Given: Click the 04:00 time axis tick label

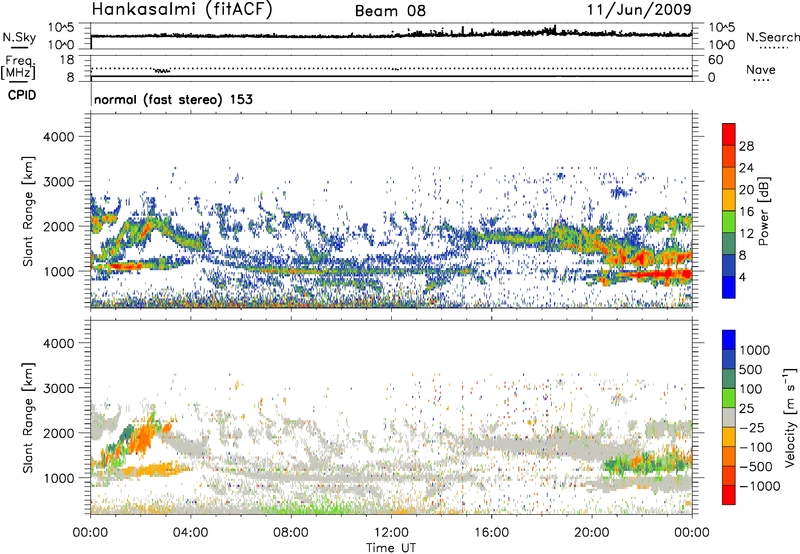Looking at the screenshot, I should pyautogui.click(x=190, y=533).
